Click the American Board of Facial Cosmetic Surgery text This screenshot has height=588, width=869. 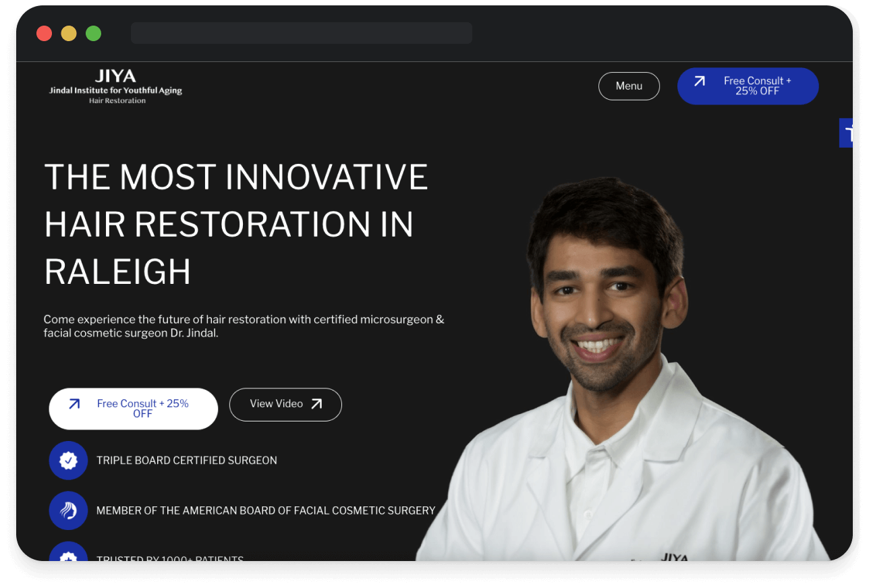[267, 510]
